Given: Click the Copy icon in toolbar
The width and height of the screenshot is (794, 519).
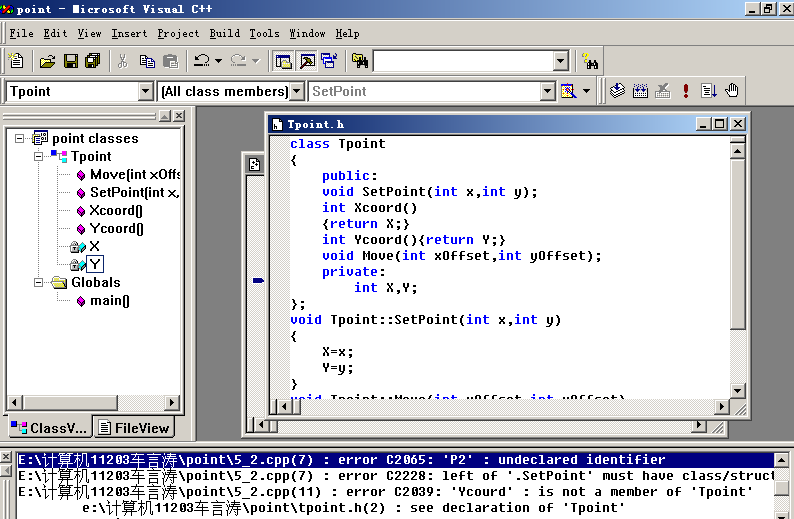Looking at the screenshot, I should pos(147,61).
